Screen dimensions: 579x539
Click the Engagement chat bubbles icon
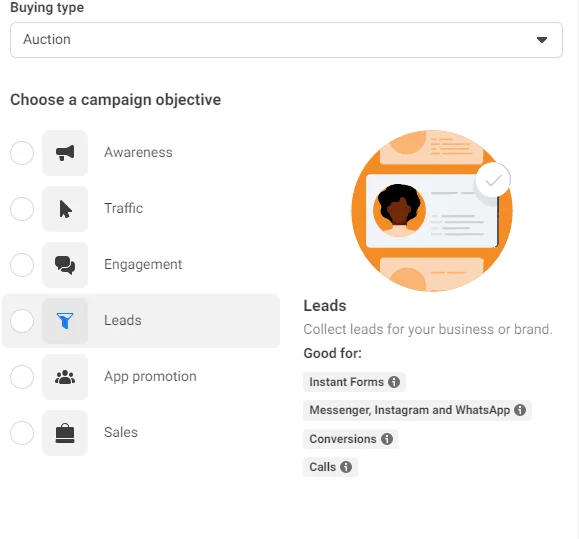pyautogui.click(x=65, y=265)
